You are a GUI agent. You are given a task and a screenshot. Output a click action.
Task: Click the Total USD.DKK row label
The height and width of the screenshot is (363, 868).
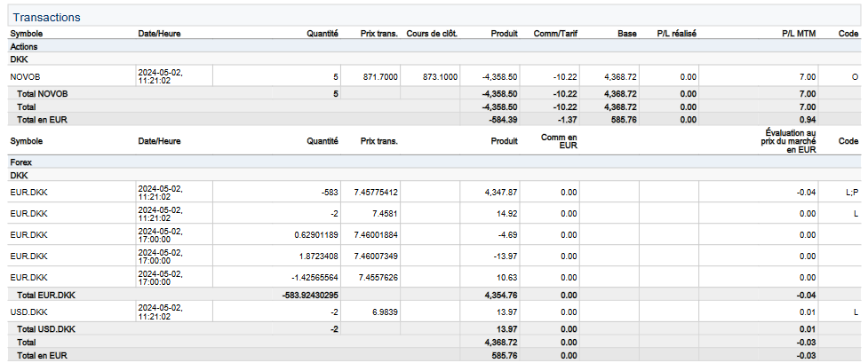(48, 329)
